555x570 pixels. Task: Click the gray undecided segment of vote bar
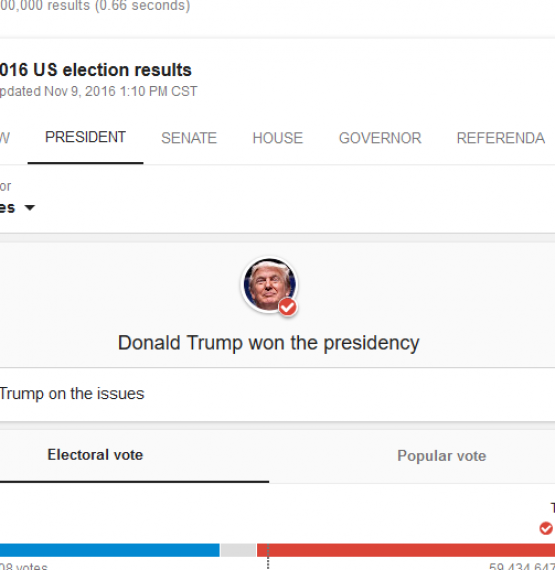click(x=238, y=550)
